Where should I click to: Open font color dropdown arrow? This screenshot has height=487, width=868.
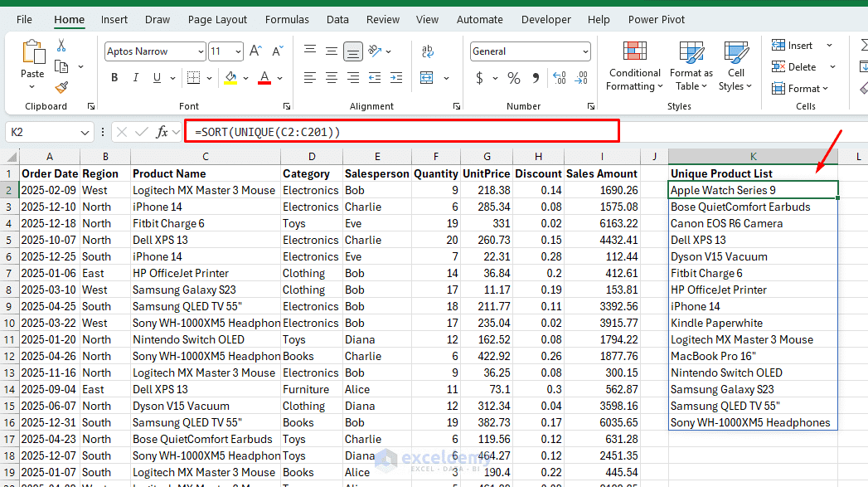tap(280, 78)
